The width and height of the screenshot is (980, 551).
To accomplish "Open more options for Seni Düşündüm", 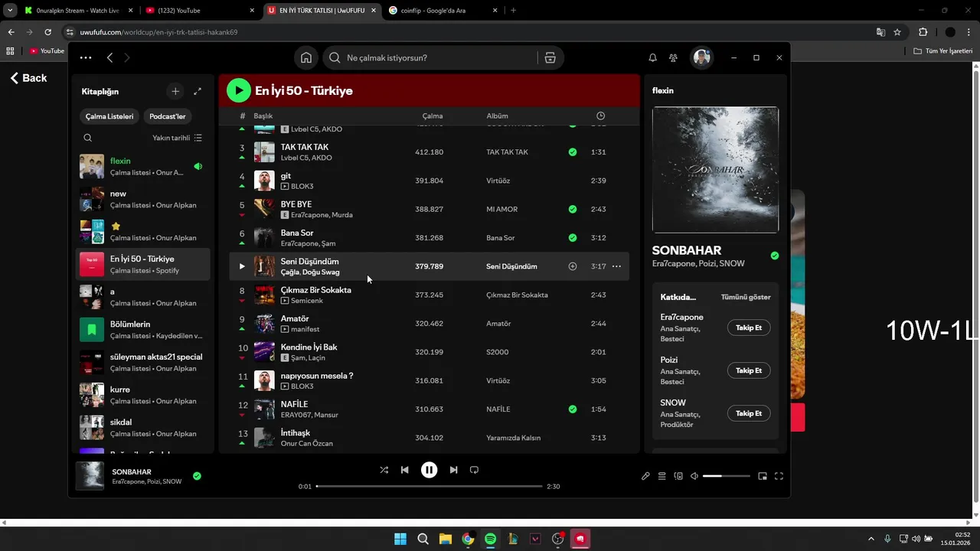I will [616, 266].
